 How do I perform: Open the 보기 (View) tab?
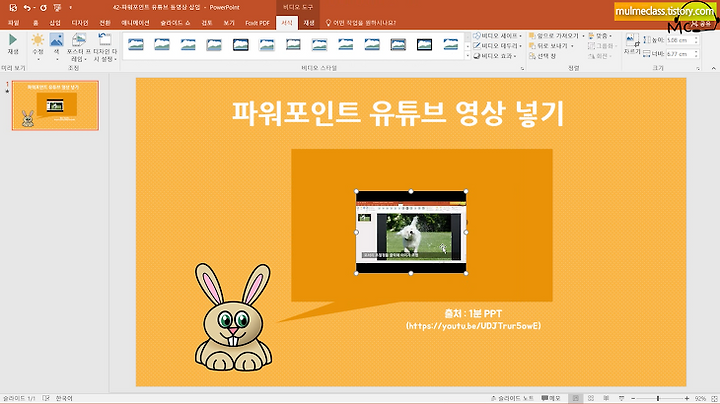point(229,23)
